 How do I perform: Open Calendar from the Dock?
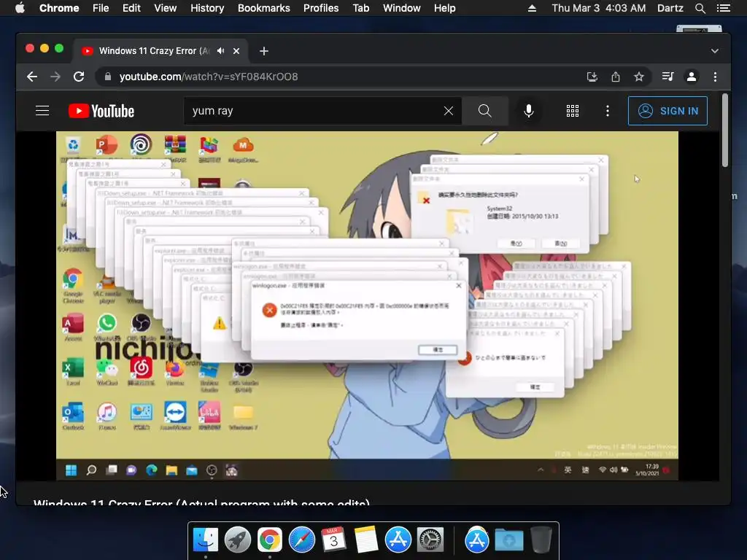pyautogui.click(x=334, y=540)
